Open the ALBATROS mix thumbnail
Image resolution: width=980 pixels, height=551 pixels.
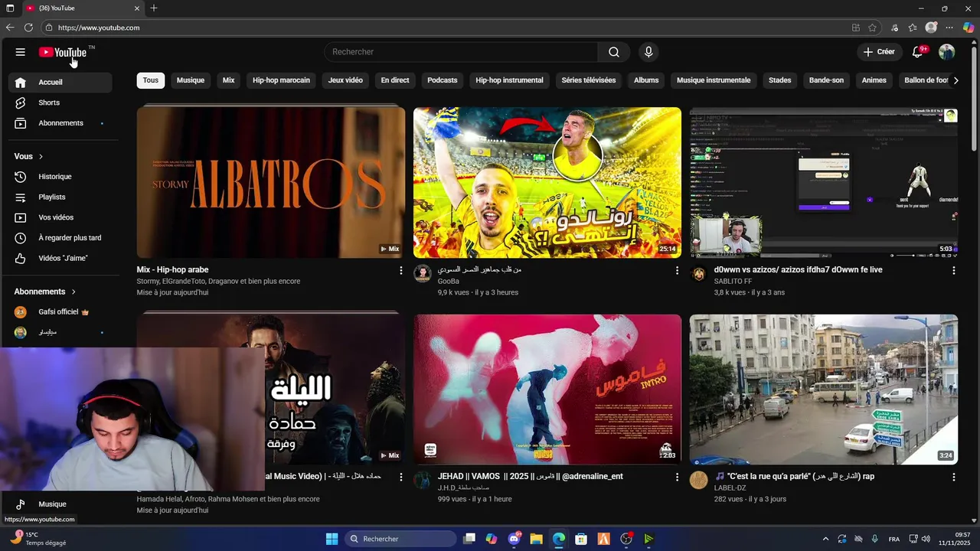(x=271, y=182)
